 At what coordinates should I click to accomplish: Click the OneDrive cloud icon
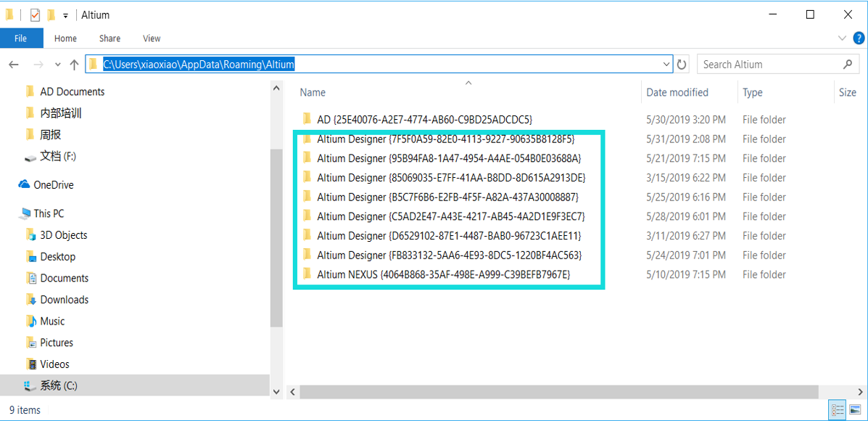(x=24, y=184)
